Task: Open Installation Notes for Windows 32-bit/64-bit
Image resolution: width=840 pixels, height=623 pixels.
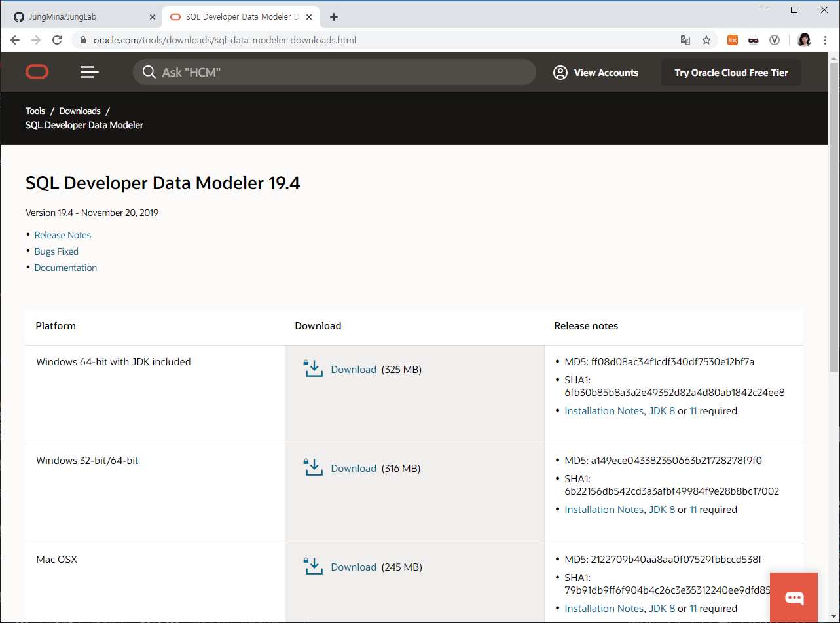Action: [604, 510]
